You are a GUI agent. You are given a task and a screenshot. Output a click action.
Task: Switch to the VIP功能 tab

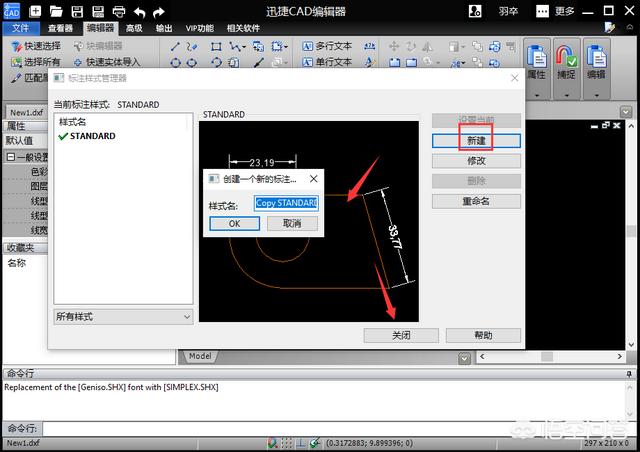200,28
